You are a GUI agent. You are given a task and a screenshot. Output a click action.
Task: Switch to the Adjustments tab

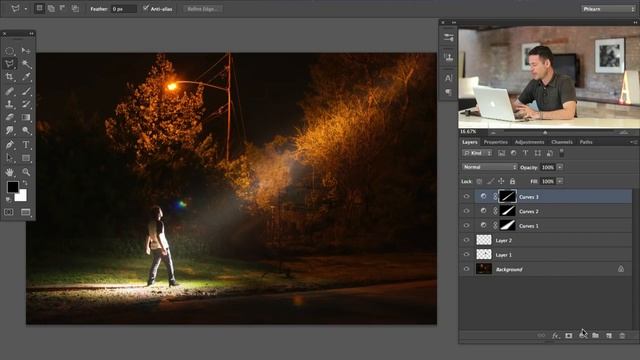click(x=529, y=142)
